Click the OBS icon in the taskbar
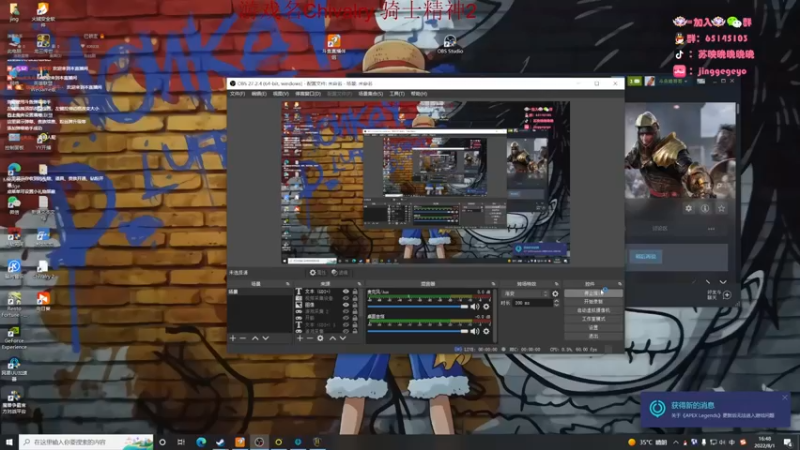 (x=259, y=442)
